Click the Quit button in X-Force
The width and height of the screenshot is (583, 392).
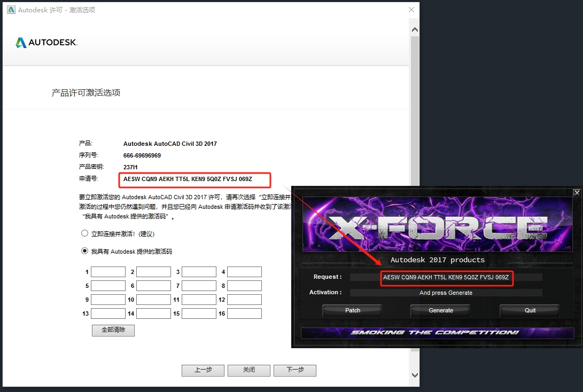tap(530, 311)
